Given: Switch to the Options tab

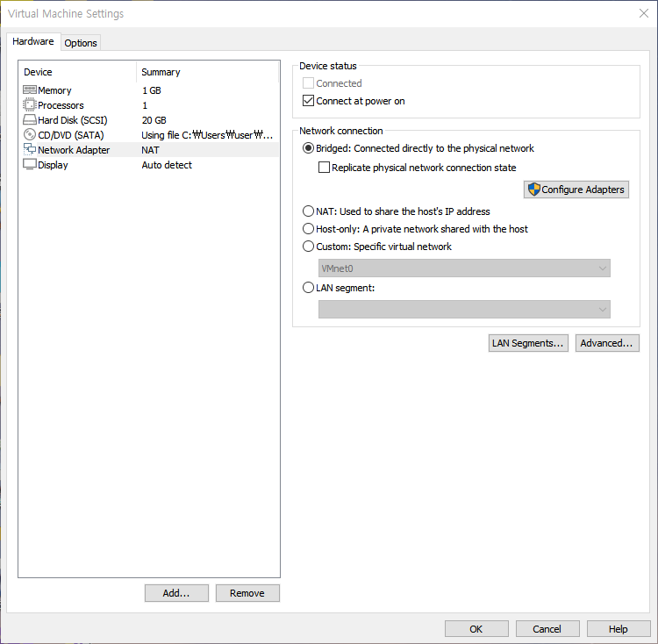Looking at the screenshot, I should [x=81, y=43].
